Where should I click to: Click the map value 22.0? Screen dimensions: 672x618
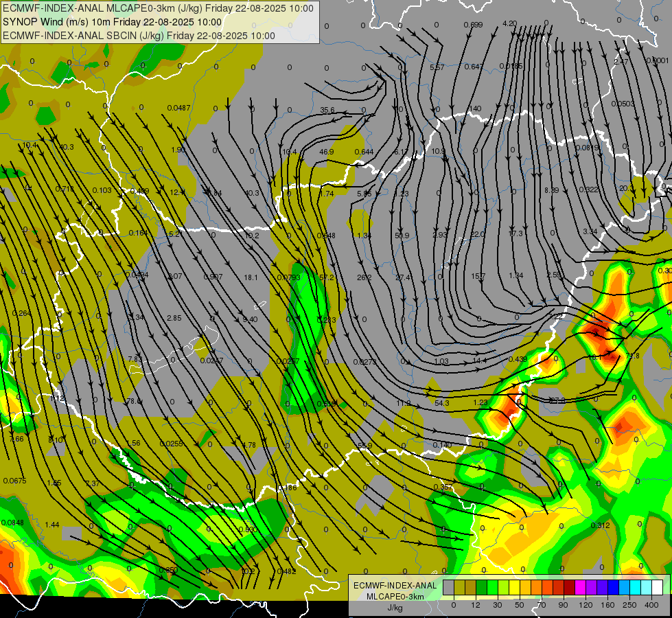[478, 234]
